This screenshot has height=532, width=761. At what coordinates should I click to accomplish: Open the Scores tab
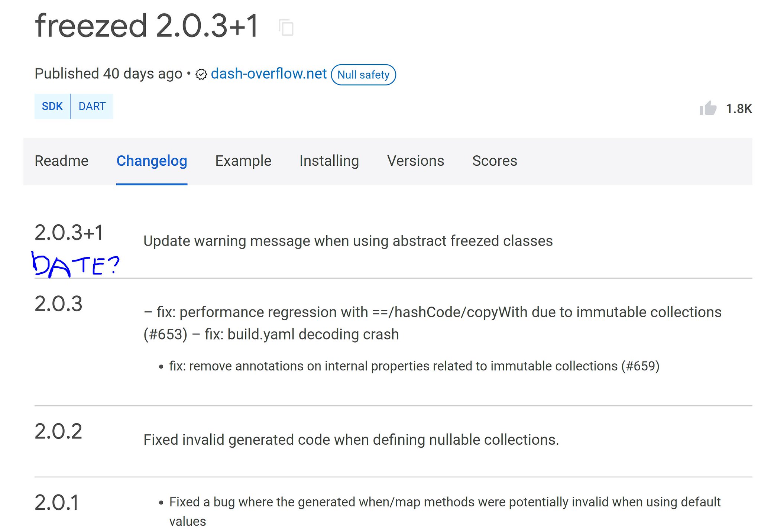[x=495, y=161]
